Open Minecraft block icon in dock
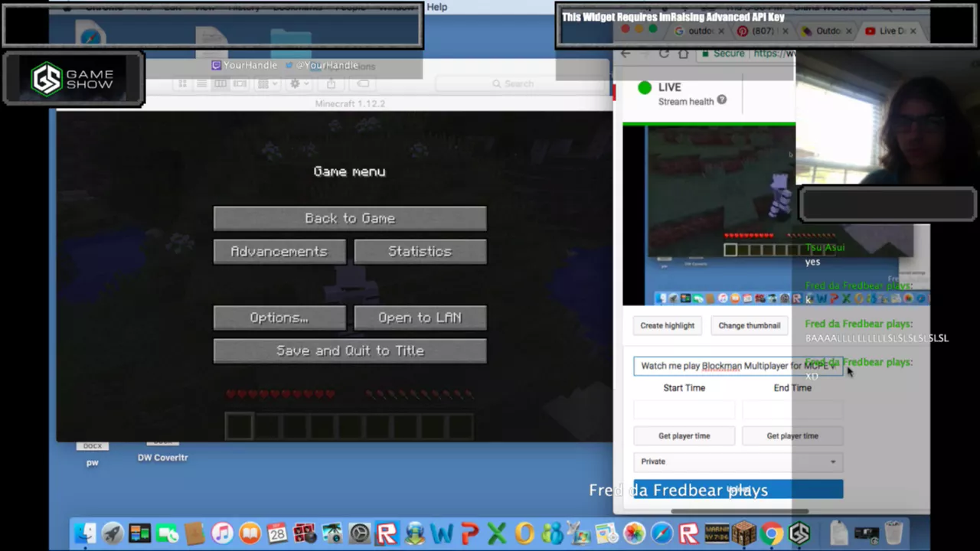 point(744,533)
